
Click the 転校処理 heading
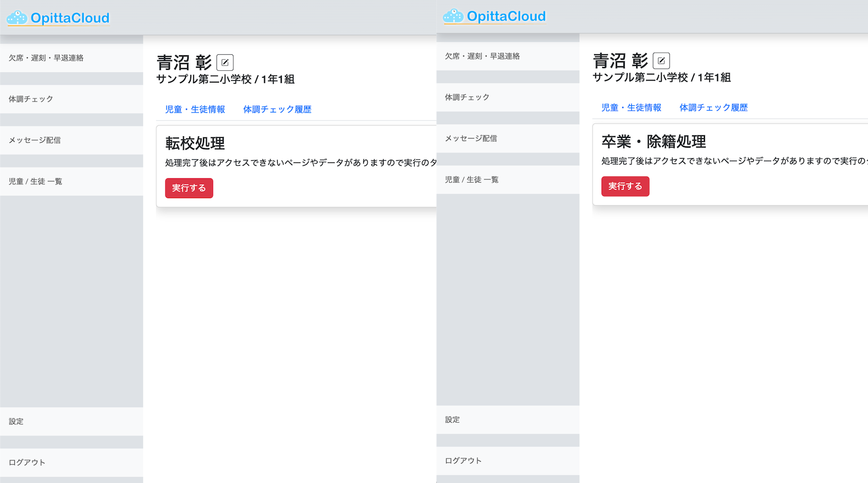195,143
